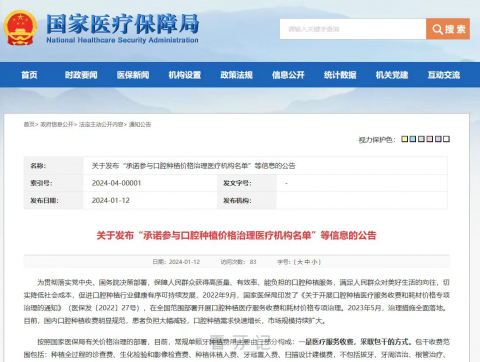Click the visit count 83
The width and height of the screenshot is (480, 362).
tap(253, 262)
